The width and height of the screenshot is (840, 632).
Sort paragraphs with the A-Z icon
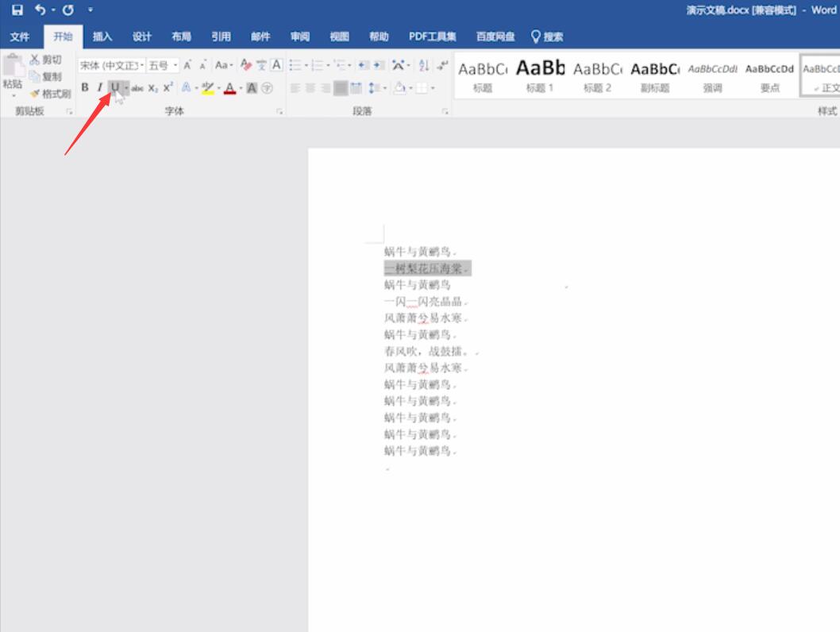click(424, 65)
